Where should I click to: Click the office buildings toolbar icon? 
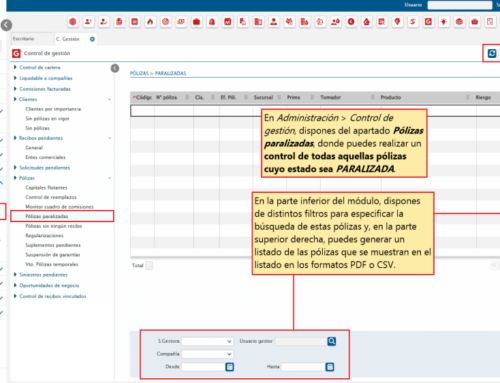258,22
